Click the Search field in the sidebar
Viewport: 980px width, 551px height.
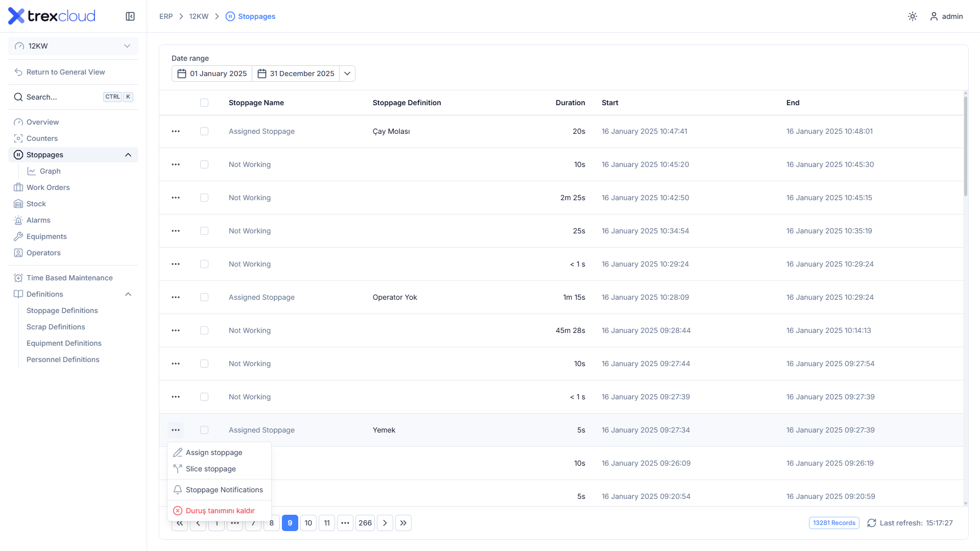pyautogui.click(x=73, y=97)
